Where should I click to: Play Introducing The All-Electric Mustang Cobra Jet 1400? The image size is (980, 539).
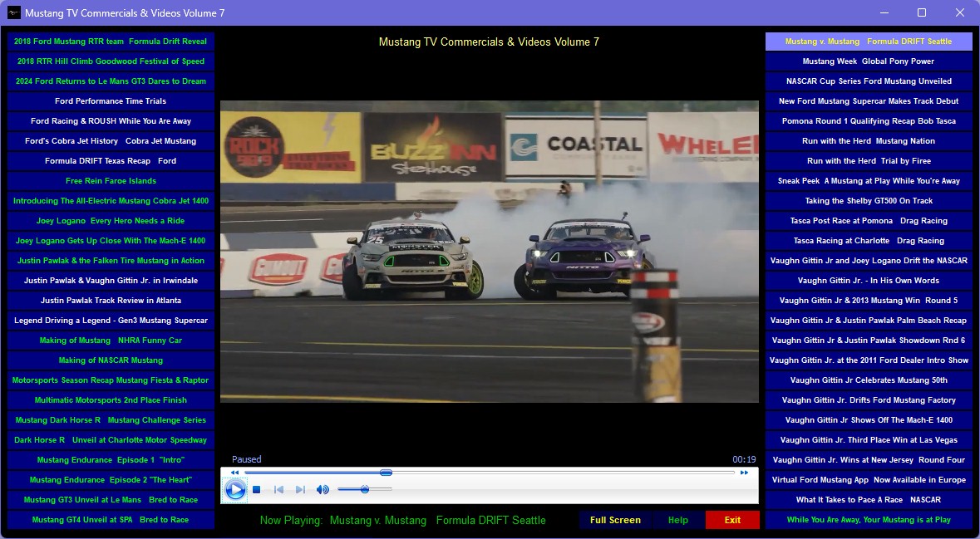pyautogui.click(x=111, y=201)
